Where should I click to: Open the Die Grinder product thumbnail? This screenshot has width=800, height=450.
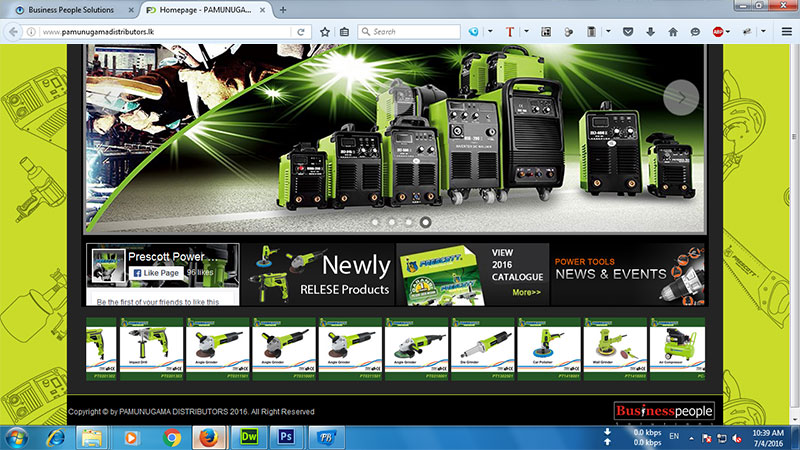click(483, 349)
